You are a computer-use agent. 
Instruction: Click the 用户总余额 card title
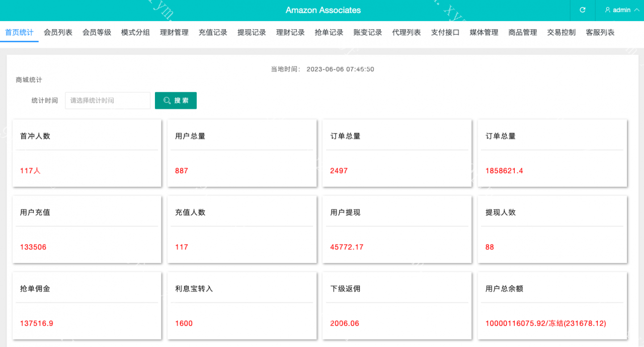(504, 289)
